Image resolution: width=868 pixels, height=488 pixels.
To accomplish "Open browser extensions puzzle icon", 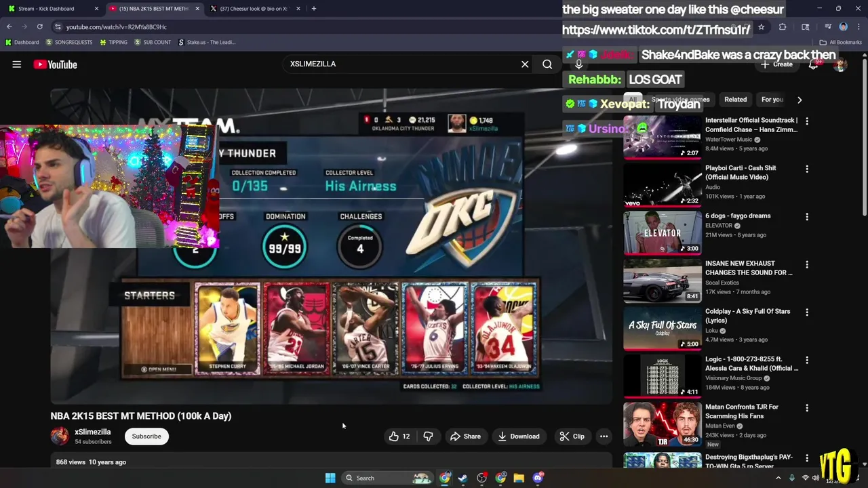I will click(783, 27).
